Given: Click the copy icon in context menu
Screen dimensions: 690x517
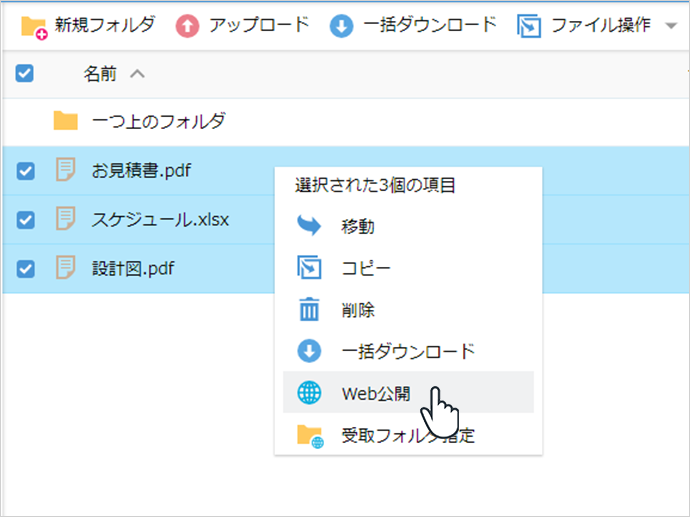Looking at the screenshot, I should [309, 267].
